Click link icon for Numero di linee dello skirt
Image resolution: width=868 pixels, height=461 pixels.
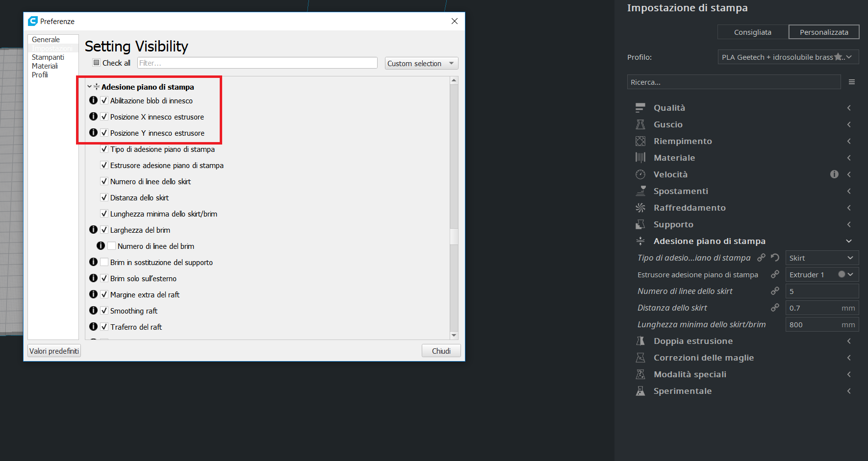coord(775,291)
